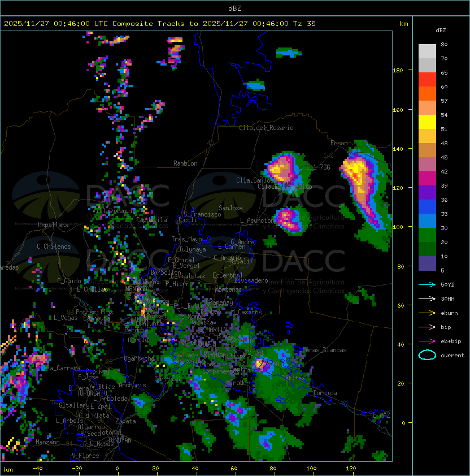Viewport: 470px width, 476px height.
Task: Click the -40 tick on horizontal km axis
Action: click(x=38, y=469)
